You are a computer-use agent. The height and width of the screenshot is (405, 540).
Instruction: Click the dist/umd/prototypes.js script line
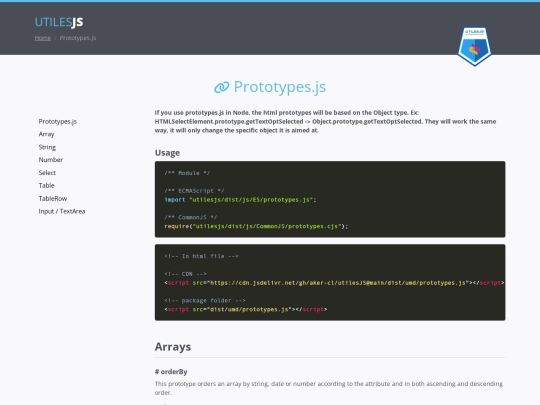246,309
